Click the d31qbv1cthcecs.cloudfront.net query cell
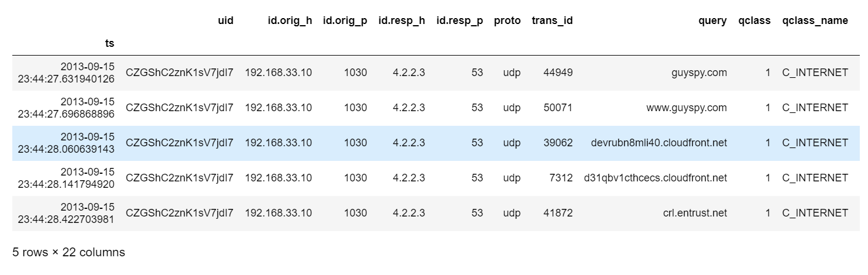This screenshot has height=275, width=868. [656, 178]
